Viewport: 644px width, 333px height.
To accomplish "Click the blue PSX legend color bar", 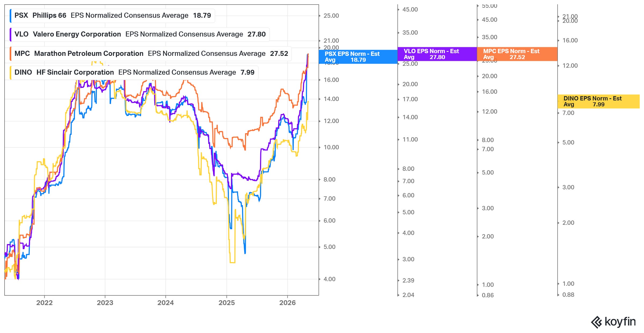I will (10, 16).
